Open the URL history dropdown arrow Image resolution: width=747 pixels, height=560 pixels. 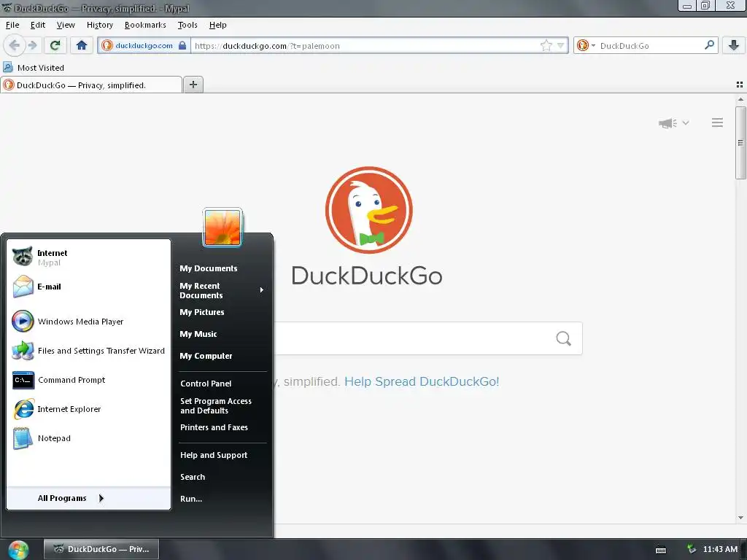(560, 46)
